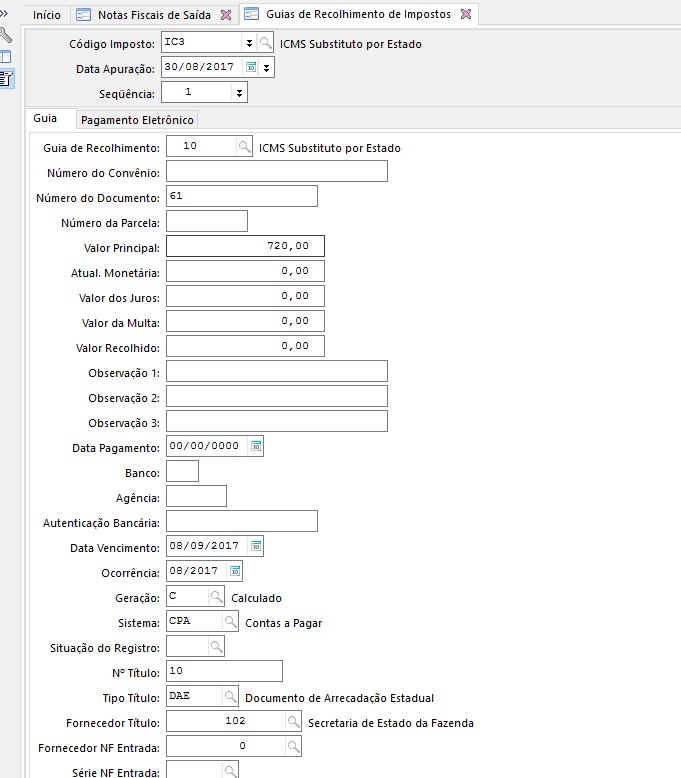Click 'Documento de Arrecadação Estadual' text

339,698
